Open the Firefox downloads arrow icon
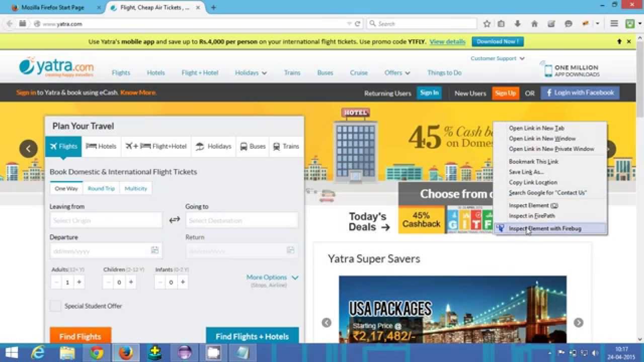Viewport: 644px width, 362px height. pyautogui.click(x=518, y=24)
